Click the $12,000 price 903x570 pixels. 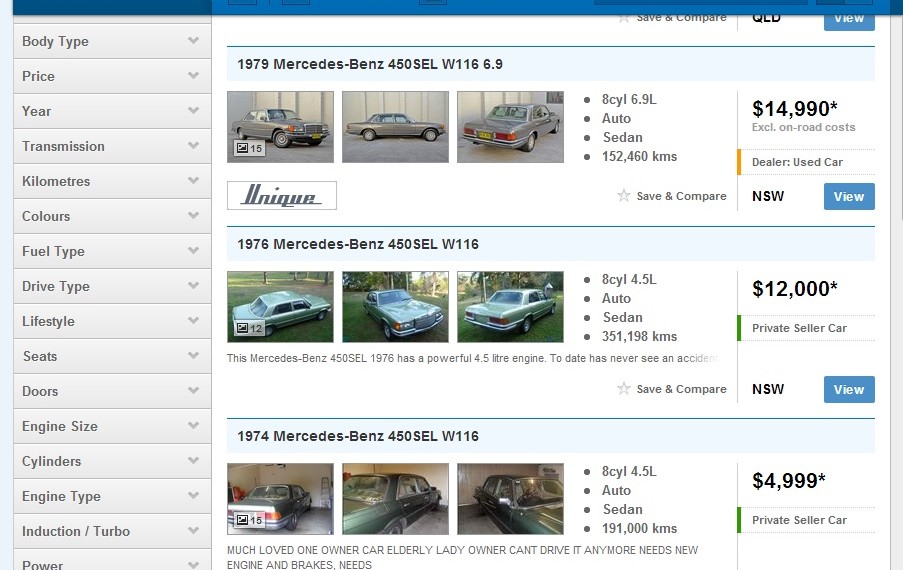[x=795, y=288]
